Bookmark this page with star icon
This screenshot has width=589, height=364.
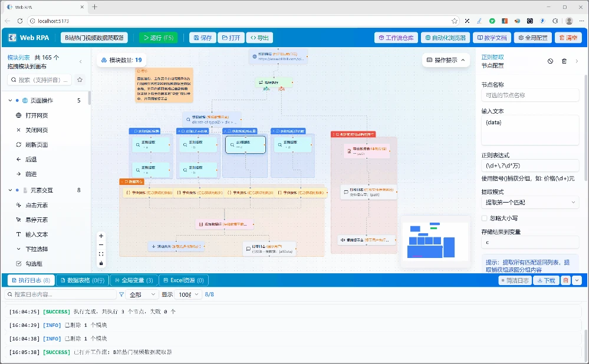coord(455,21)
